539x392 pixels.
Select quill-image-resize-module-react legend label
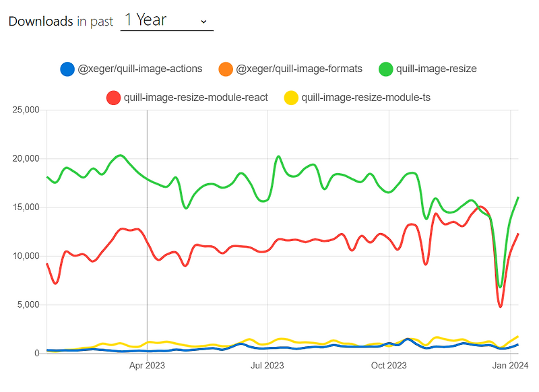click(x=195, y=98)
